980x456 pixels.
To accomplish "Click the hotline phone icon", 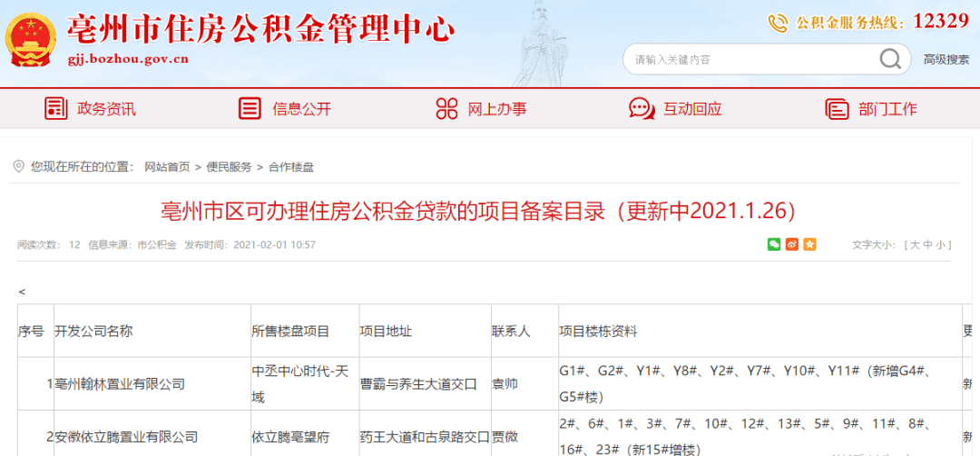I will coord(779,23).
